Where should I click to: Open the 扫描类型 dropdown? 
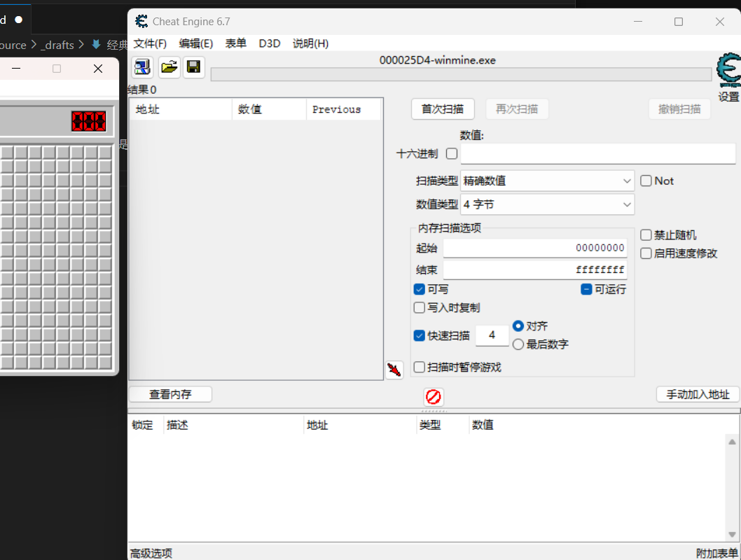pyautogui.click(x=547, y=181)
